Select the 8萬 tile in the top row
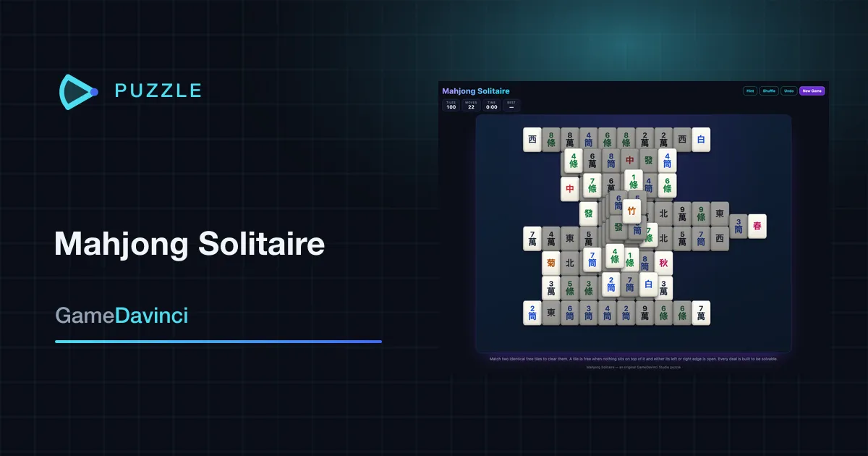Viewport: 868px width, 456px height. pos(570,140)
